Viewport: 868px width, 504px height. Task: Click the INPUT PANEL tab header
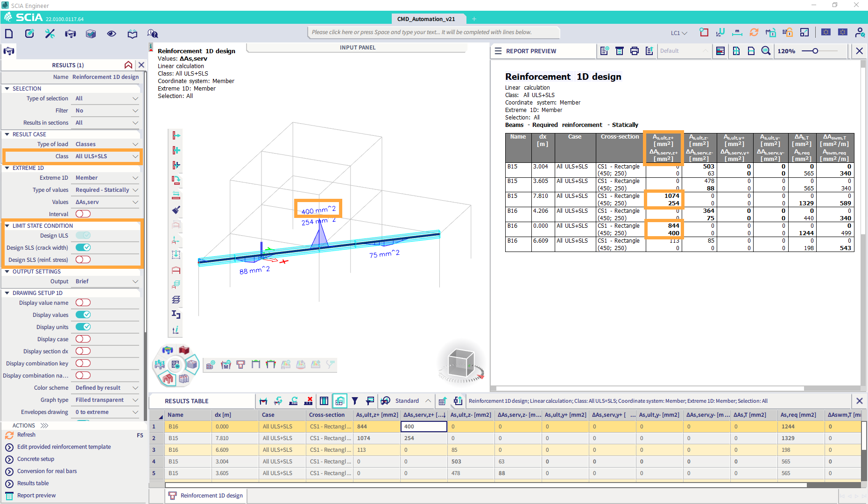coord(358,48)
